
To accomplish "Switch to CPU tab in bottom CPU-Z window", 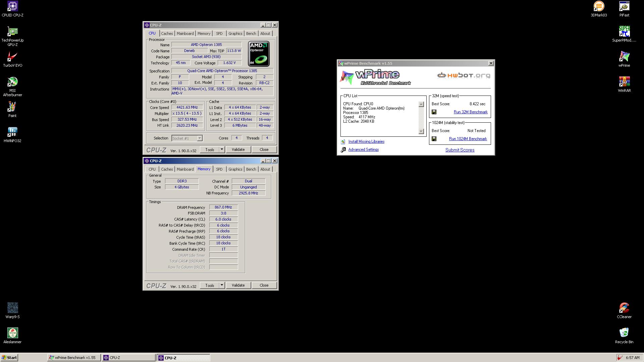I will pos(152,169).
